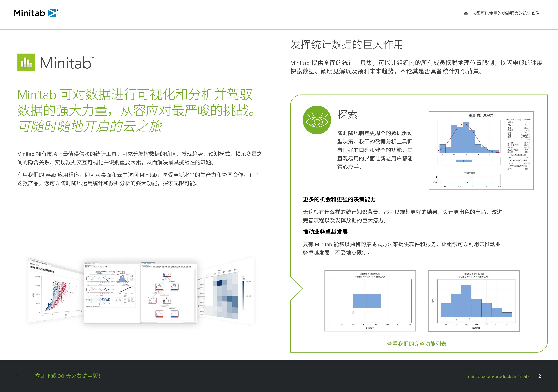Click the paragraph starting 随时随地制定更周全
This screenshot has width=558, height=392.
point(375,150)
